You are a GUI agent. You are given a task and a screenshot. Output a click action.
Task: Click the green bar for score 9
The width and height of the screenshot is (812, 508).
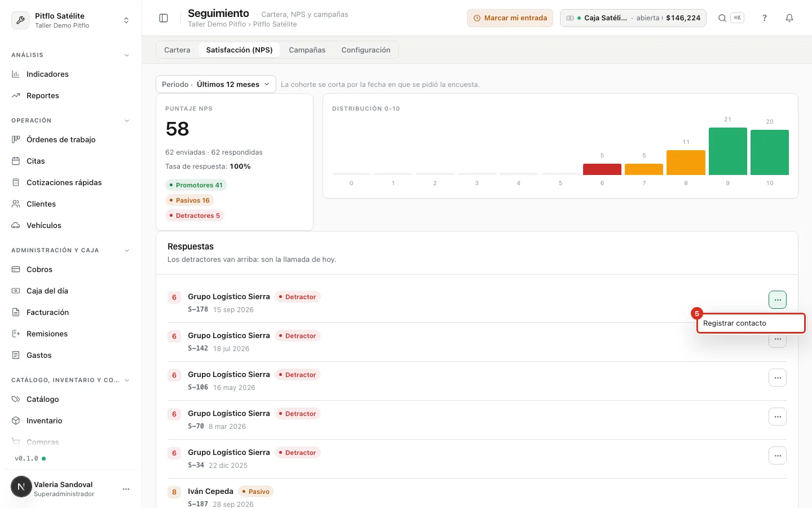727,151
